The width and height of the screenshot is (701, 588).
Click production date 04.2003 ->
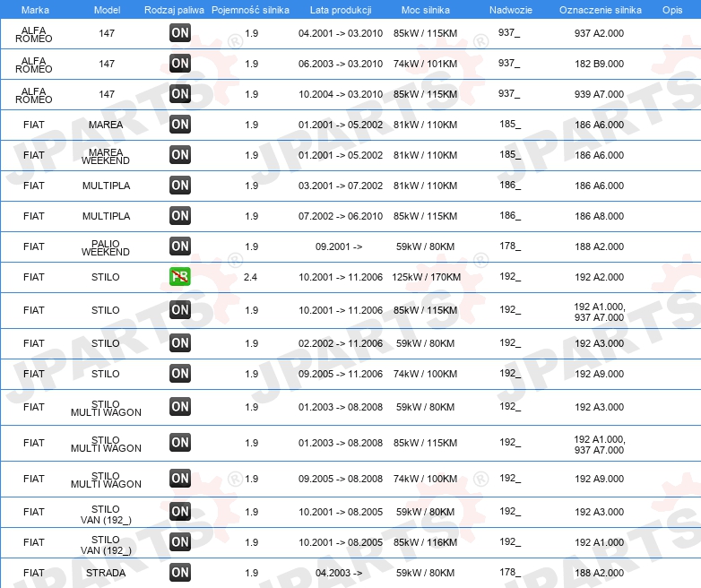click(x=339, y=573)
